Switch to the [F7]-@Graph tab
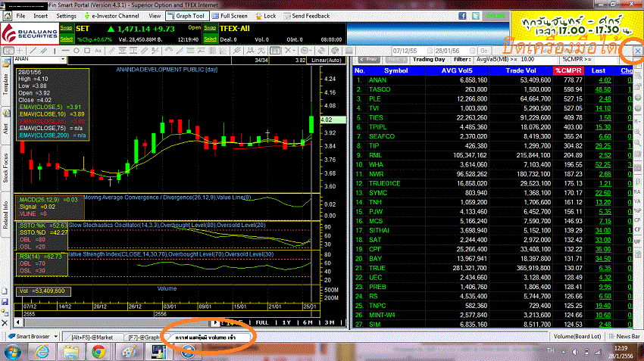Screen dimensions: 644x361 [x=144, y=338]
